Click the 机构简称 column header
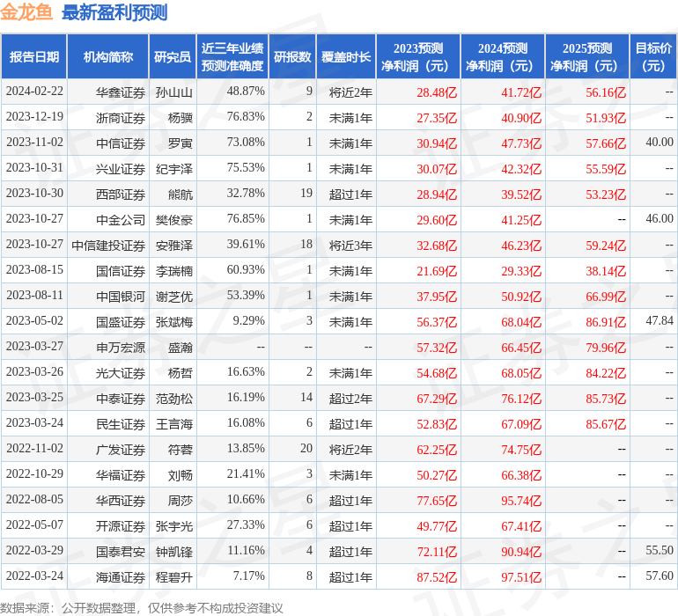 [x=107, y=57]
